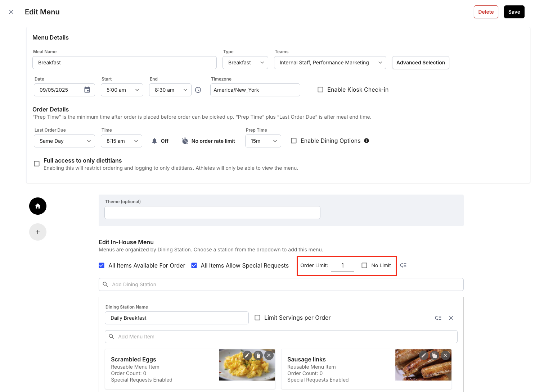Click the Add Menu Item search field
Image resolution: width=544 pixels, height=392 pixels.
[281, 337]
